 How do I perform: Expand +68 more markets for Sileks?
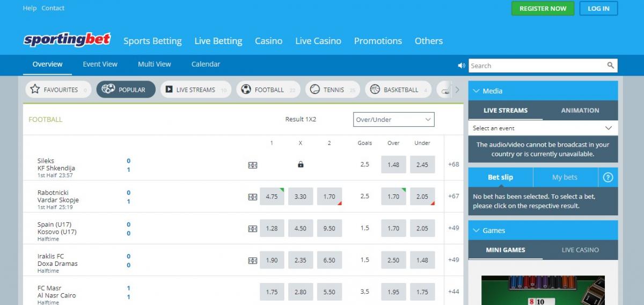click(x=453, y=164)
